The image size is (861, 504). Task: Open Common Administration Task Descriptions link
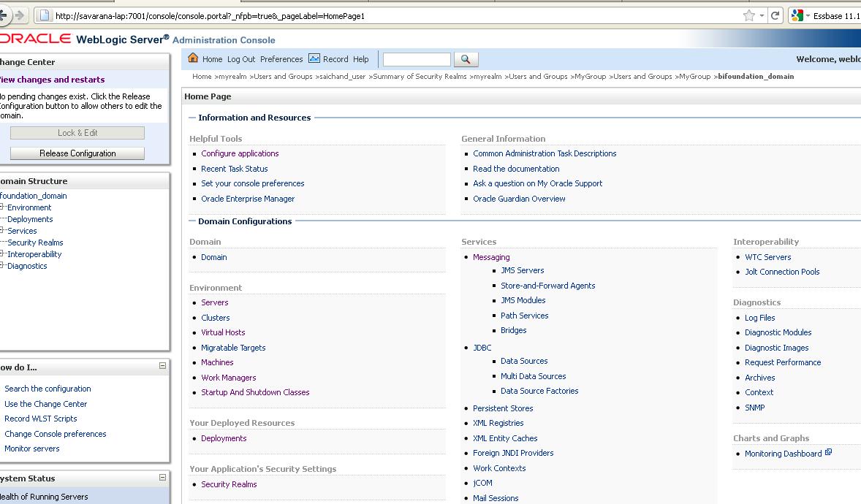[545, 153]
